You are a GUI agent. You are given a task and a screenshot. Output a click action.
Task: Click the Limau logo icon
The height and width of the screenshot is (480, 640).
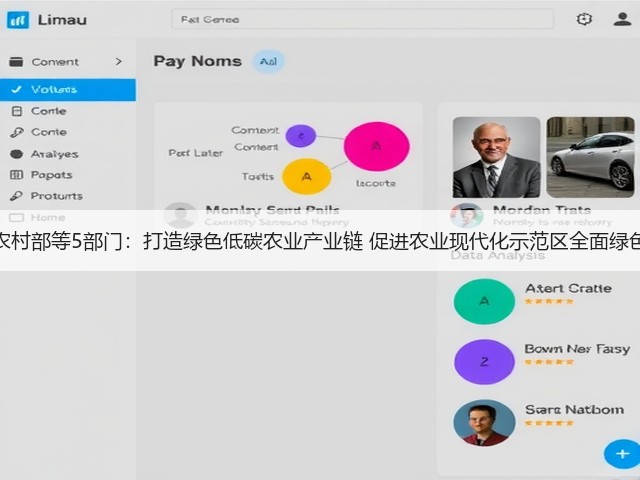[x=18, y=20]
